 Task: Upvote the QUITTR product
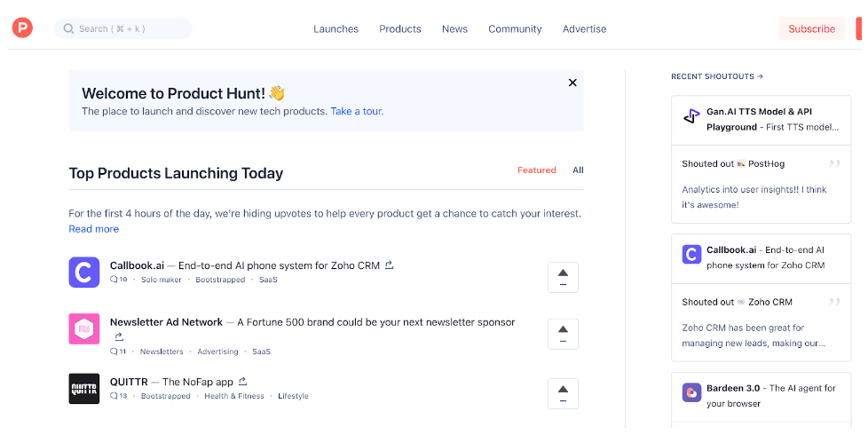coord(563,393)
